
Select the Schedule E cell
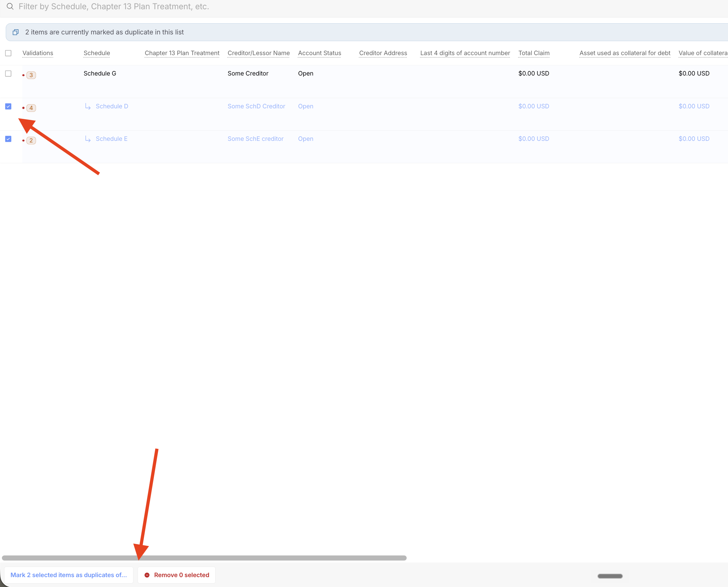tap(111, 139)
